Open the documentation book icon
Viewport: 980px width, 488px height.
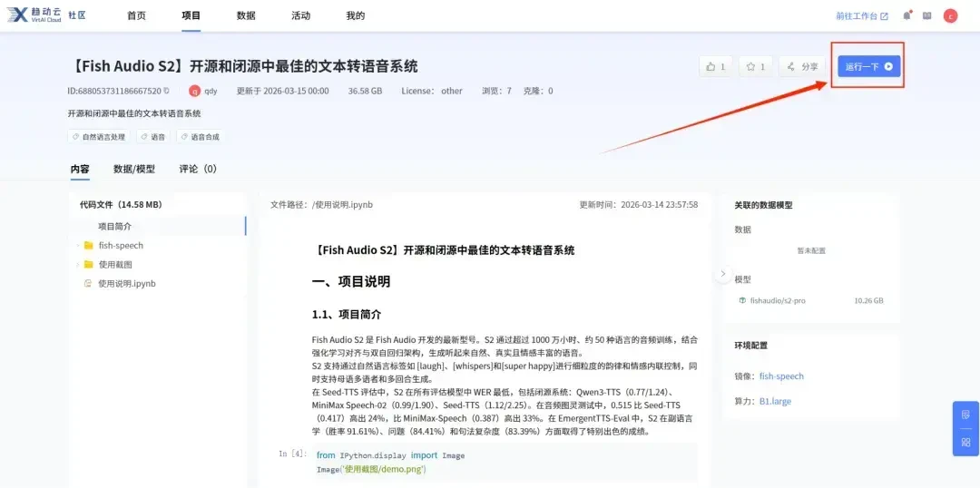click(926, 15)
